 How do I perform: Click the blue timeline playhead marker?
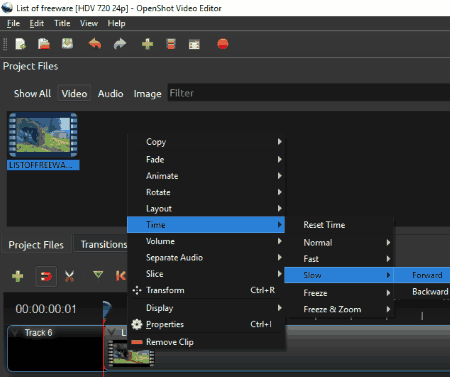pyautogui.click(x=107, y=309)
